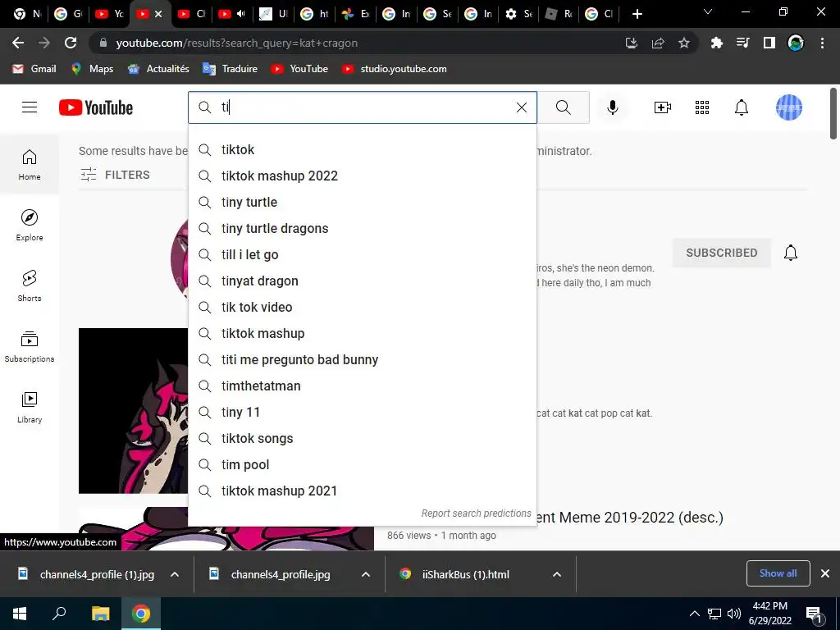The width and height of the screenshot is (840, 630).
Task: Open the notifications bell in header
Action: pos(742,107)
